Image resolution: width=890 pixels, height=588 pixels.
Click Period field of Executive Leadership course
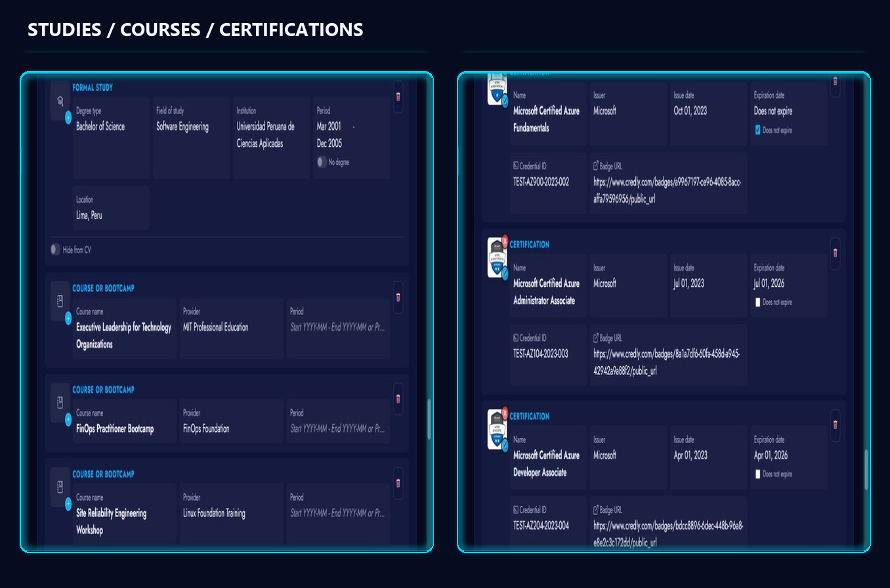pos(338,328)
